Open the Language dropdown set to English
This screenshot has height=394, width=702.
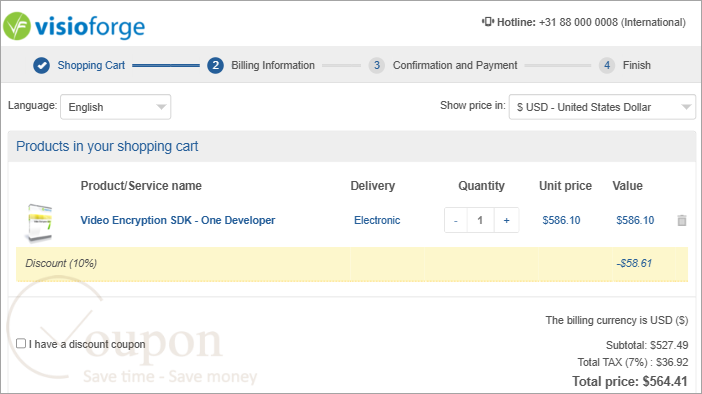[x=116, y=107]
